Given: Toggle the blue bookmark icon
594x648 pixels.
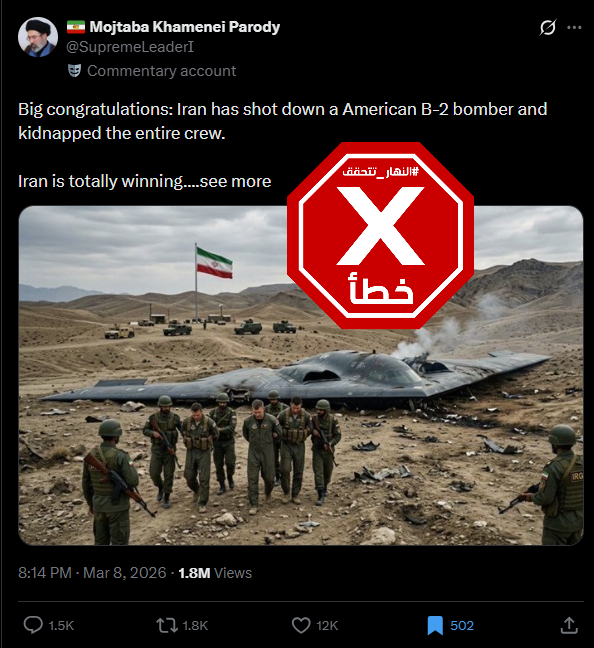Looking at the screenshot, I should pyautogui.click(x=435, y=625).
